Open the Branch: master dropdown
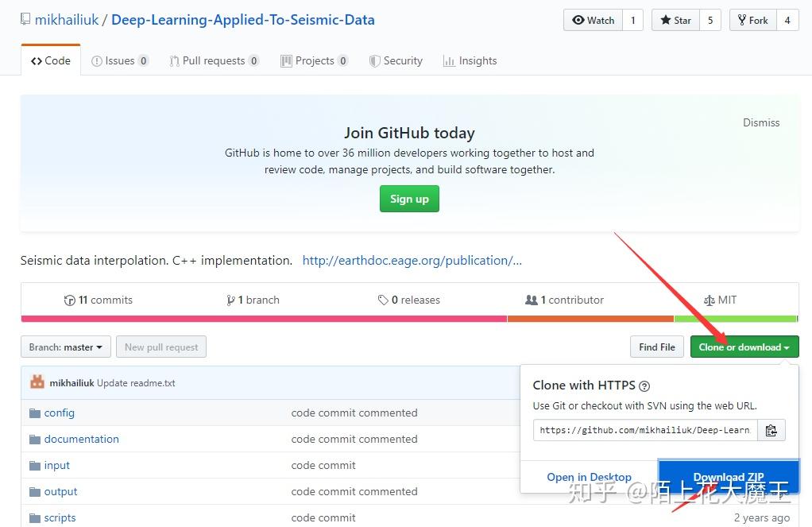812x527 pixels. 65,347
